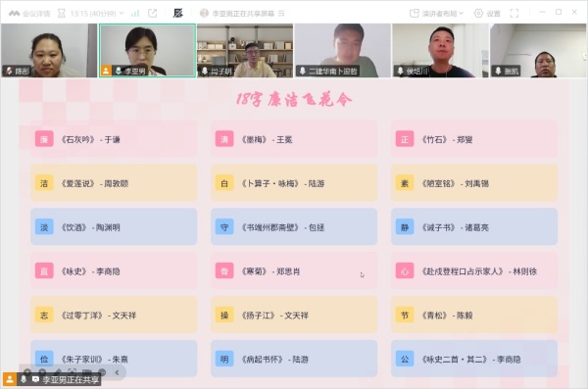Click the blue 淡 character tile
The width and height of the screenshot is (588, 389).
click(x=44, y=227)
